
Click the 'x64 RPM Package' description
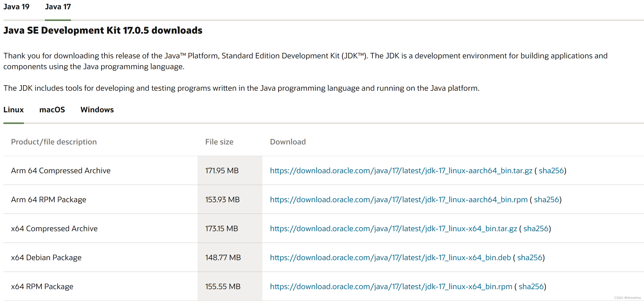pos(42,287)
